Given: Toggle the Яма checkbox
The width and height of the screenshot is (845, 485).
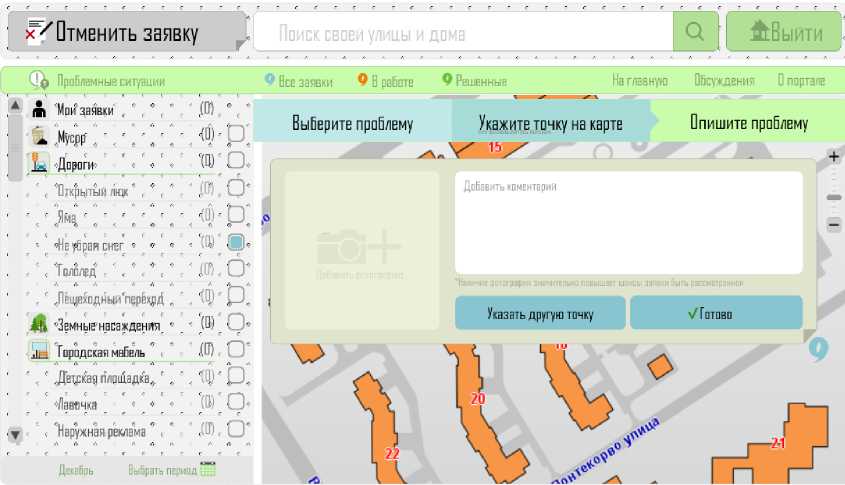Looking at the screenshot, I should coord(236,214).
